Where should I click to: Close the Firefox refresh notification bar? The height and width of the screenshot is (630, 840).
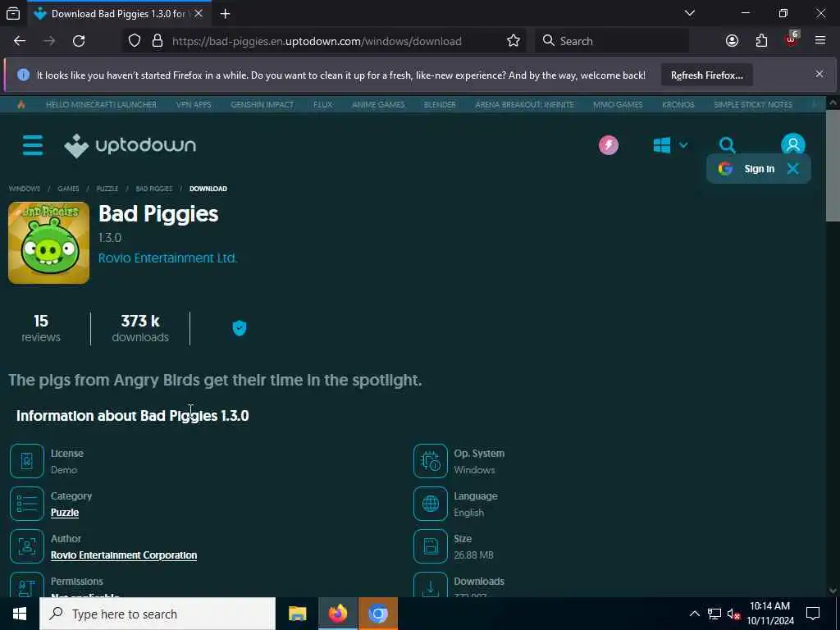point(819,74)
